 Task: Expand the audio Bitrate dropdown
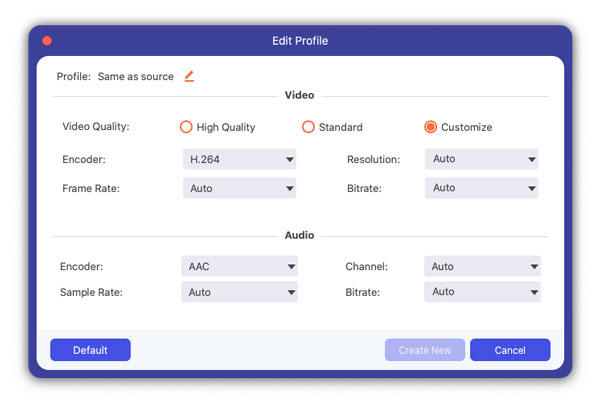point(483,292)
